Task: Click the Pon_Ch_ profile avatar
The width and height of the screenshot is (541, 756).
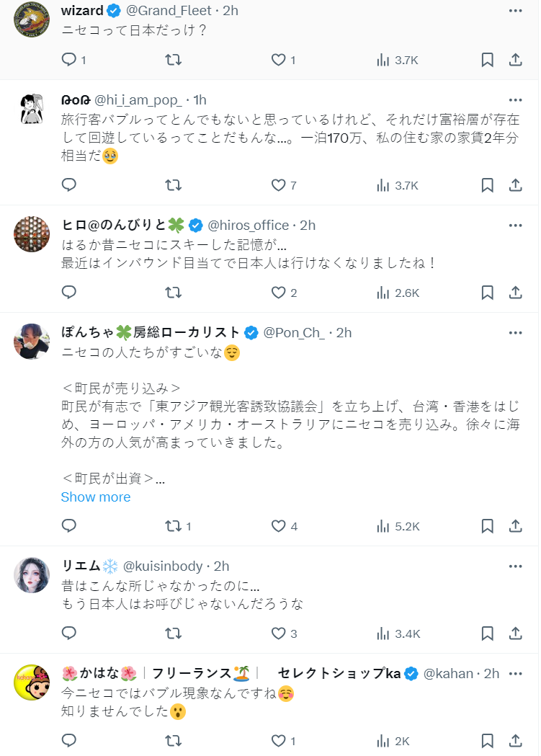Action: [x=32, y=342]
